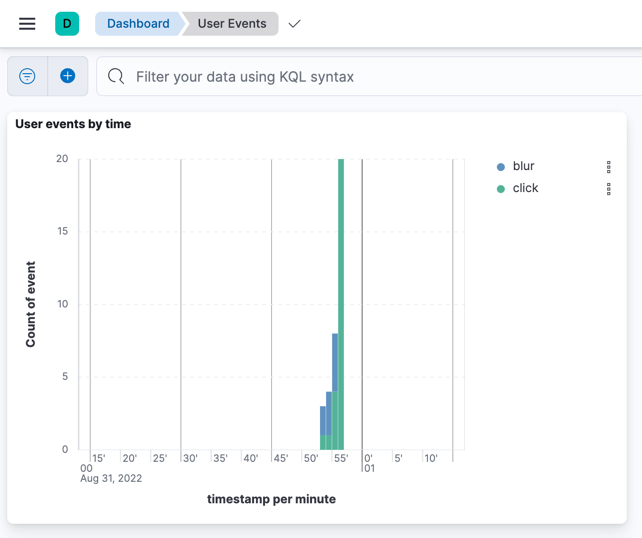Click the 10' x-axis tick label
The image size is (642, 538).
431,458
